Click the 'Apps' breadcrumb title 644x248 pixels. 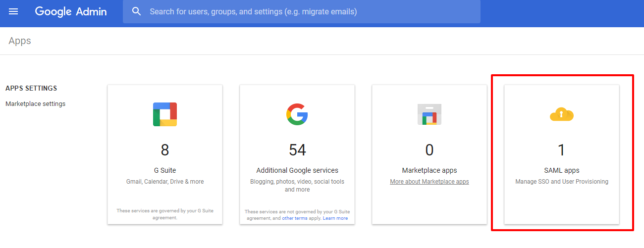click(20, 41)
